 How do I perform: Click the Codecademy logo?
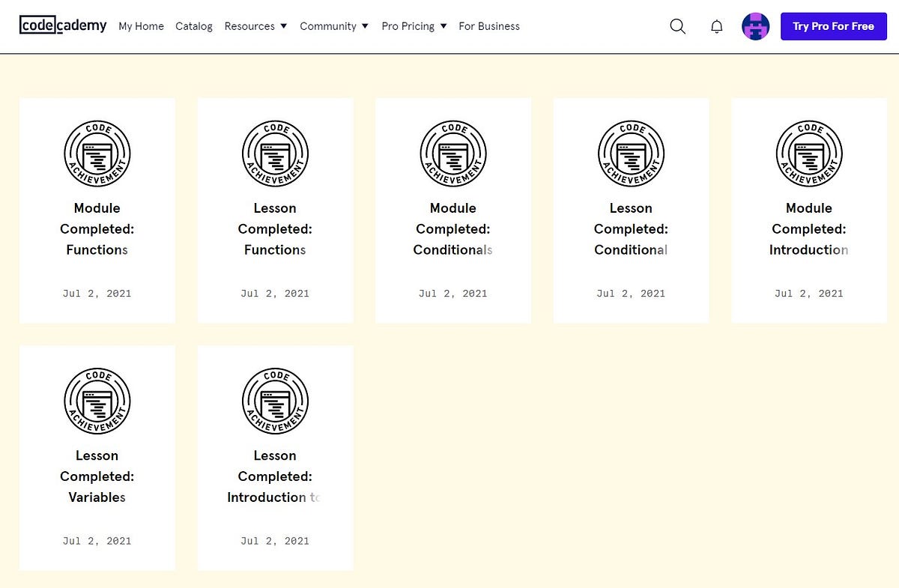pos(63,25)
